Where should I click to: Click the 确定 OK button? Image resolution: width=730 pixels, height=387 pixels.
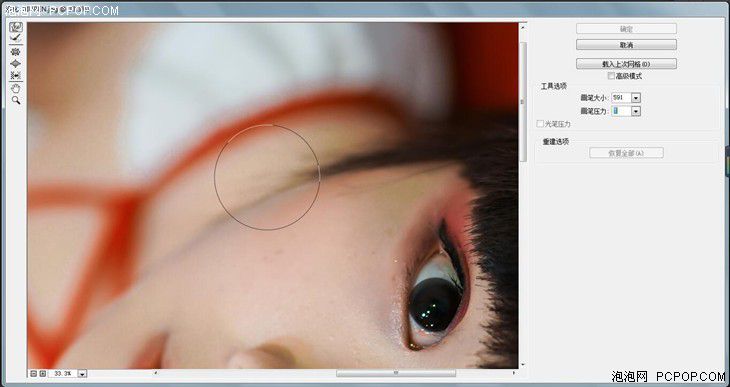point(626,29)
